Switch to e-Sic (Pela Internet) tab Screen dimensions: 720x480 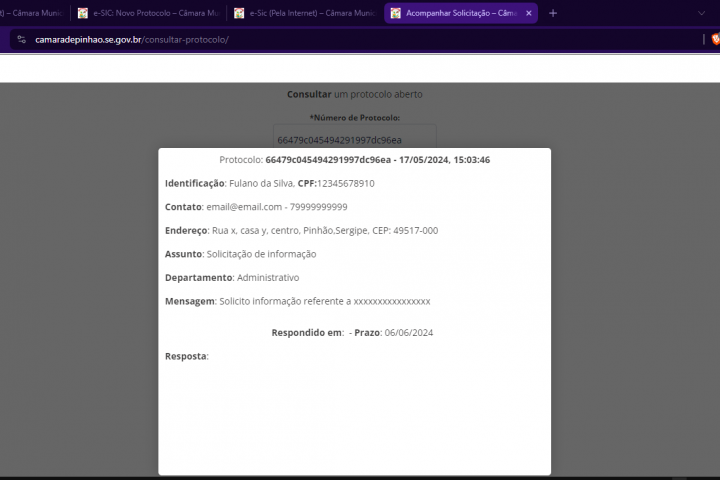(x=308, y=13)
